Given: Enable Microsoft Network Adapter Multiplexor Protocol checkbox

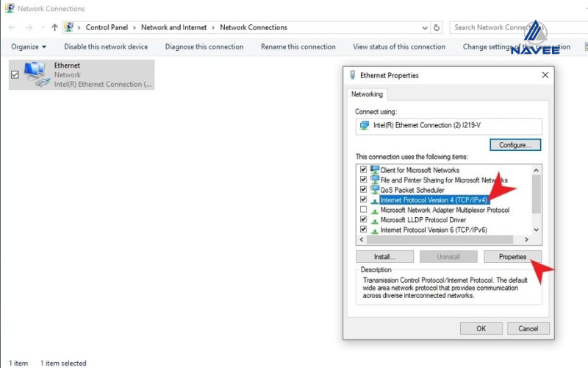Looking at the screenshot, I should tap(363, 210).
